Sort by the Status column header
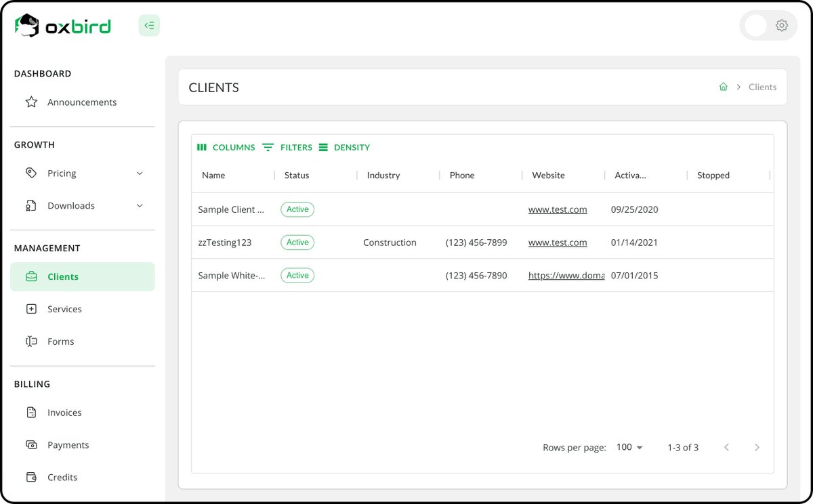Screen dimensions: 813x504 pos(297,175)
